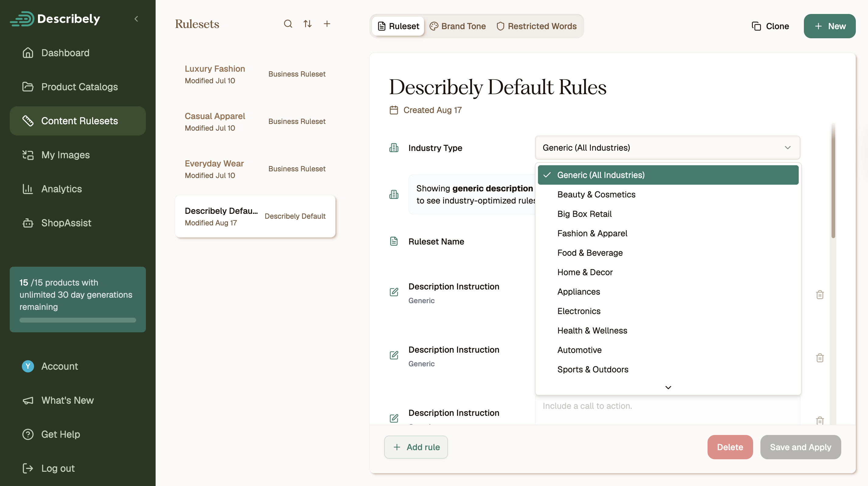The image size is (868, 486).
Task: Click the Content Rulesets ruler icon
Action: [28, 121]
